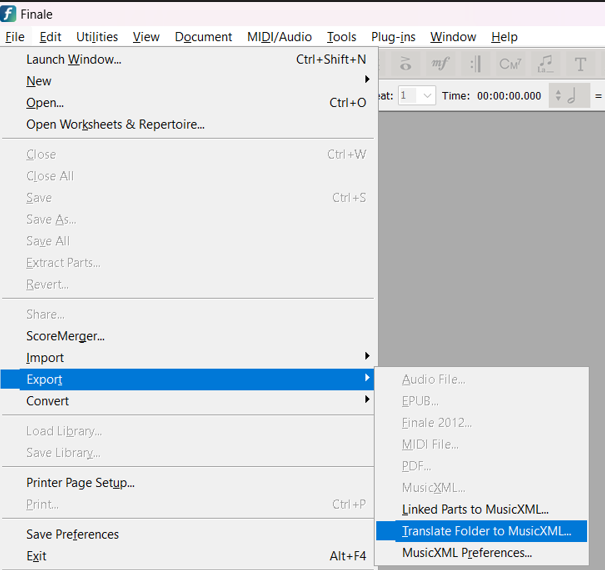Viewport: 605px width, 570px height.
Task: Click the Finale app logo icon
Action: [8, 14]
